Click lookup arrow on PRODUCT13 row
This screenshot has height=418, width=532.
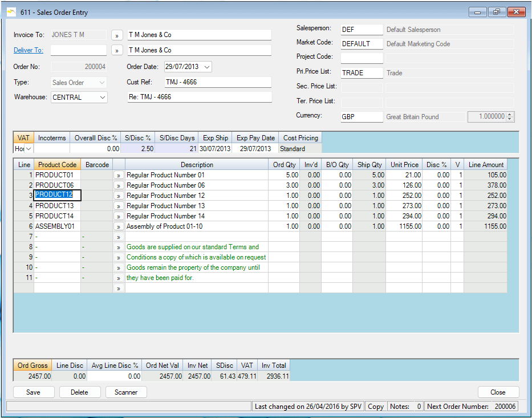pos(119,206)
